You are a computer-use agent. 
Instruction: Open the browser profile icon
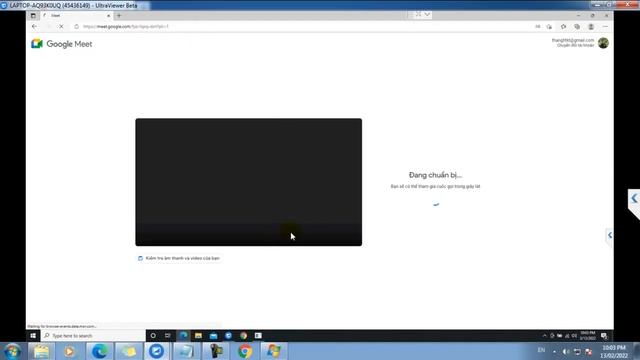coord(591,27)
